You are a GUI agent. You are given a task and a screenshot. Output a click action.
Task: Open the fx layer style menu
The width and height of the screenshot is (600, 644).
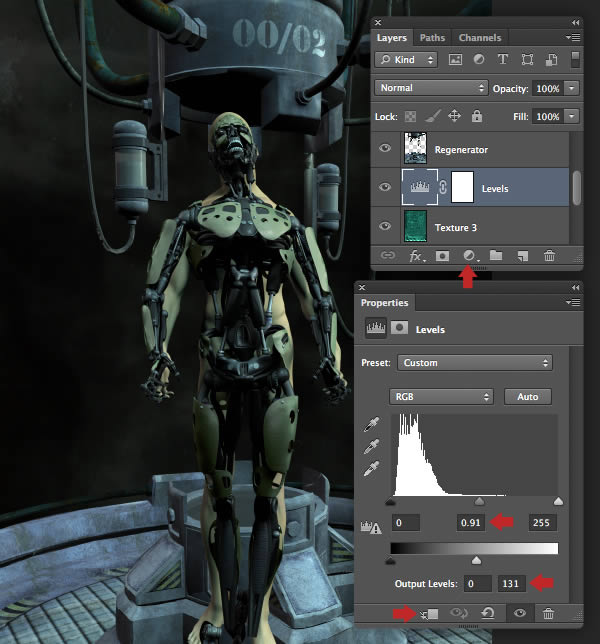coord(416,256)
